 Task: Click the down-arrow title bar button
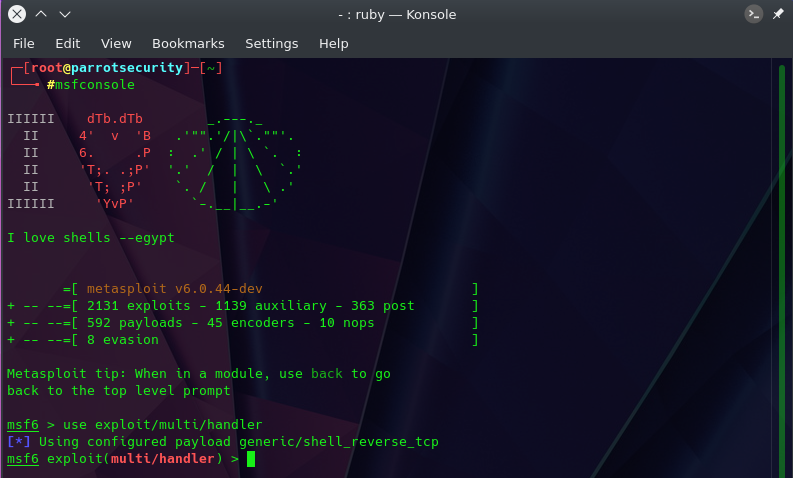click(65, 14)
